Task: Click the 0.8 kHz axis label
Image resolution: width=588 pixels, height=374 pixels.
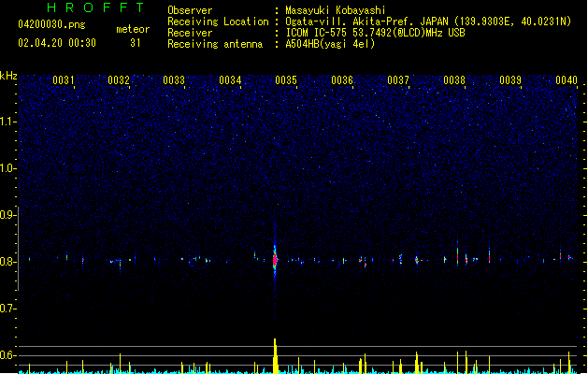Action: pos(7,262)
